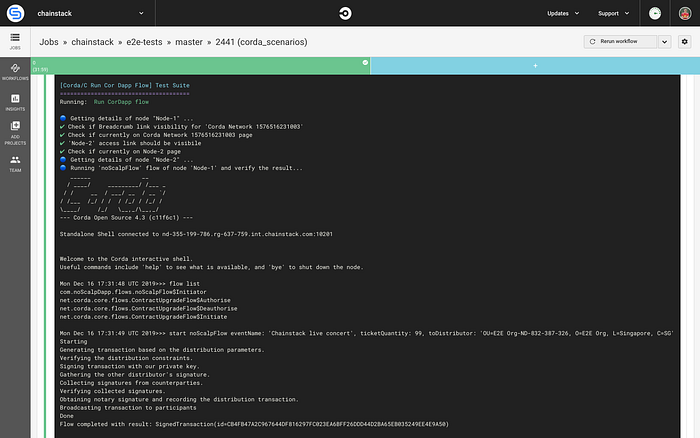The image size is (700, 438).
Task: Click the round status icon beside Support
Action: 655,13
